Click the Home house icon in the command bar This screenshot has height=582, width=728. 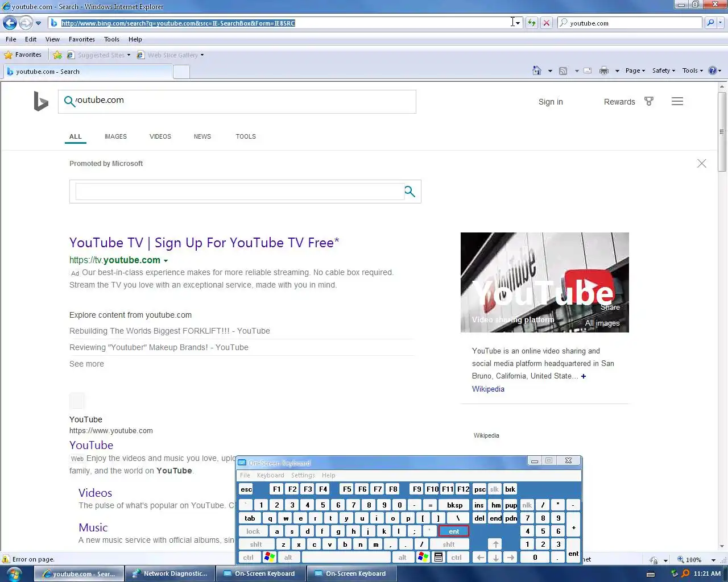click(x=536, y=70)
